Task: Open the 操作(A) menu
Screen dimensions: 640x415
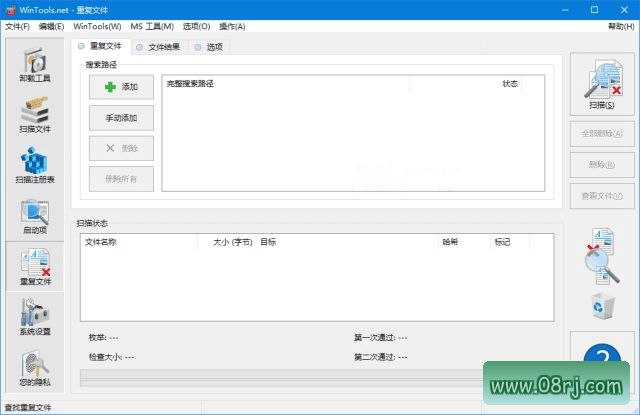Action: click(x=232, y=27)
